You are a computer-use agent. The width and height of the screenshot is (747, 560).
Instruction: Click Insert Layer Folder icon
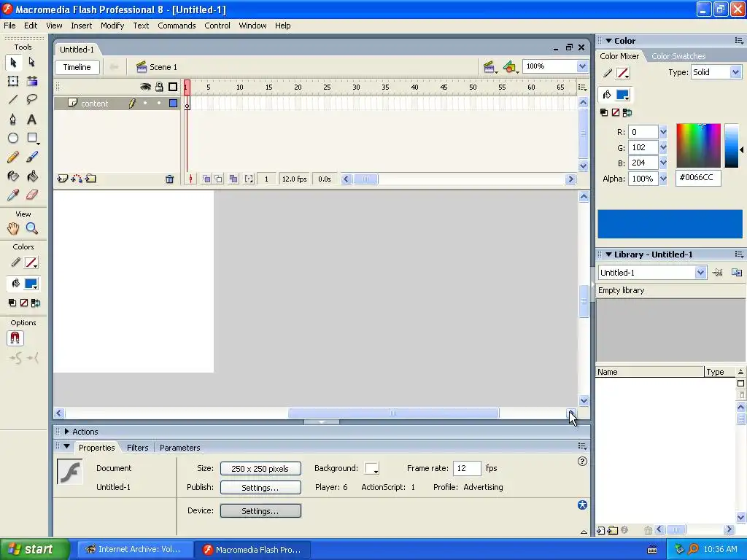click(x=90, y=179)
